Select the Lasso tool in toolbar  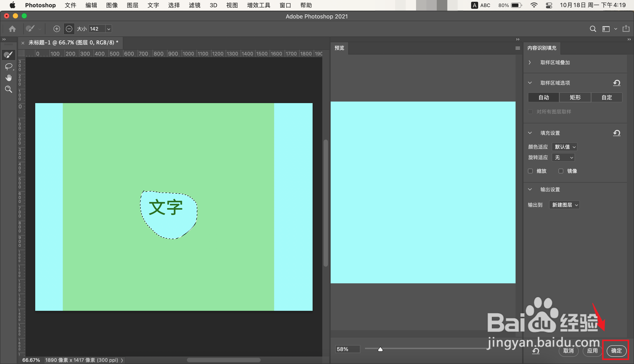click(9, 67)
